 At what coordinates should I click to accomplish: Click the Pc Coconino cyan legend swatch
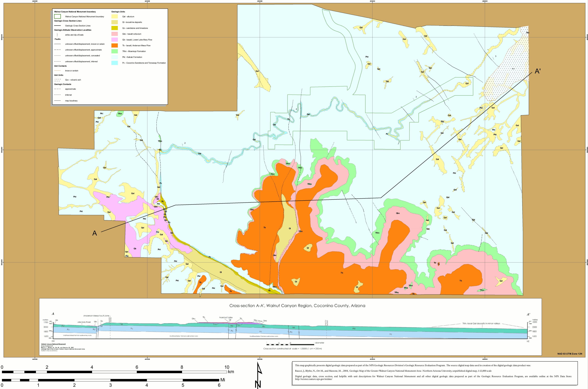click(x=115, y=63)
